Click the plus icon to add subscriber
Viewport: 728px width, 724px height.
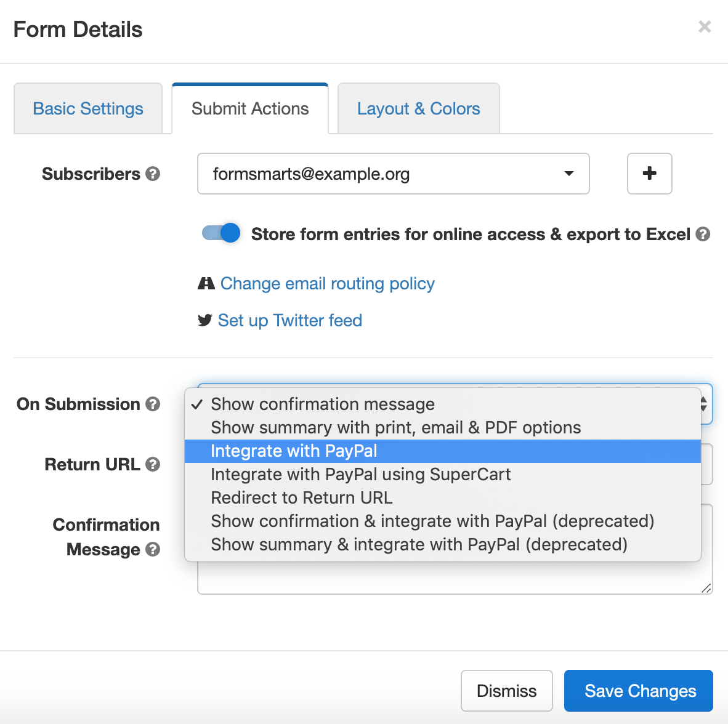(x=649, y=174)
